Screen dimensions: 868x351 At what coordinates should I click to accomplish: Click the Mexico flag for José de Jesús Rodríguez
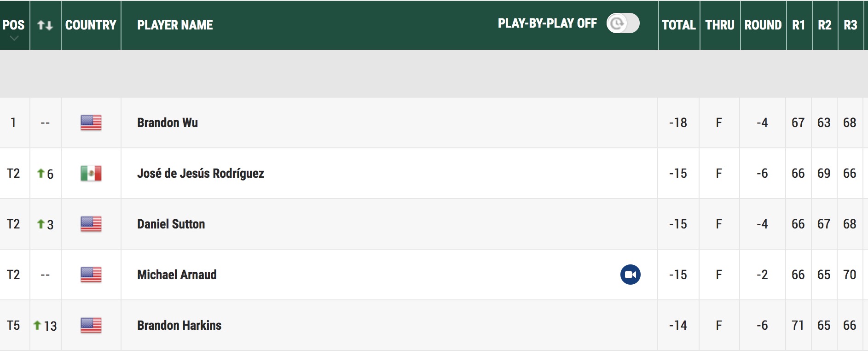coord(91,173)
